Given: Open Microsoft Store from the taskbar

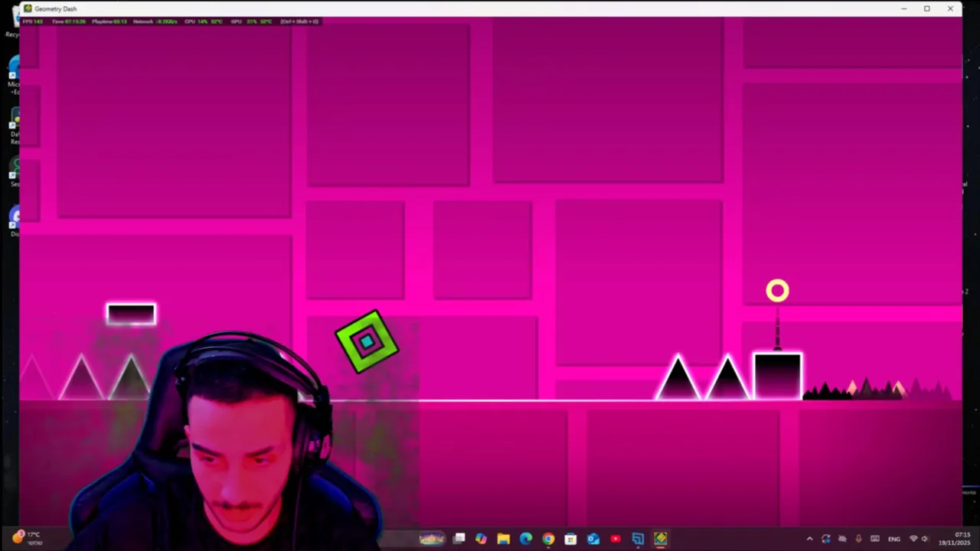Looking at the screenshot, I should pos(570,539).
